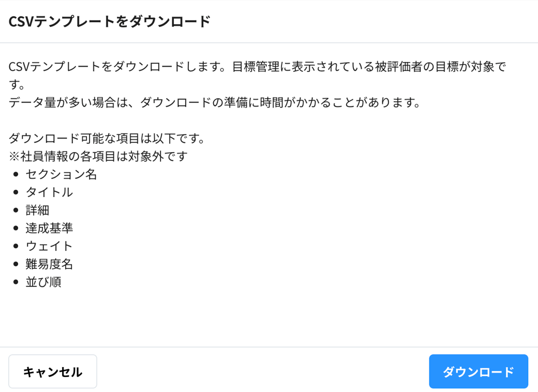Select the セクション名 list item
This screenshot has height=392, width=538.
point(61,174)
